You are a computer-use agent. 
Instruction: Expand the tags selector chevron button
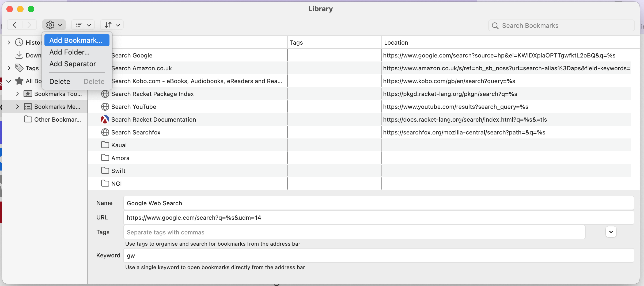point(611,232)
